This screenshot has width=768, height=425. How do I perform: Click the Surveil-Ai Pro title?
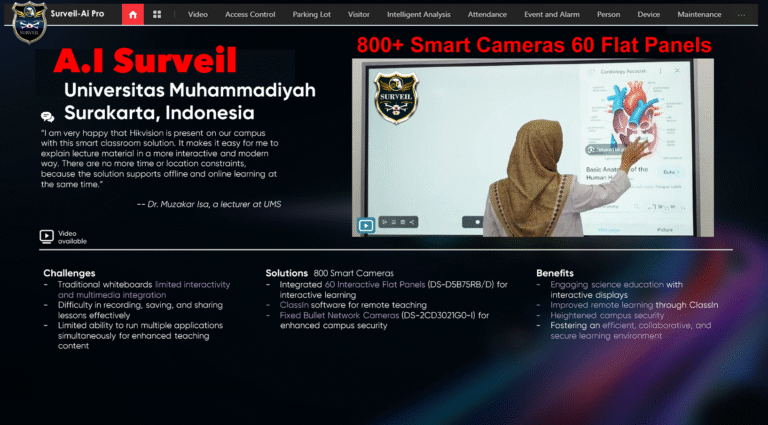(77, 14)
